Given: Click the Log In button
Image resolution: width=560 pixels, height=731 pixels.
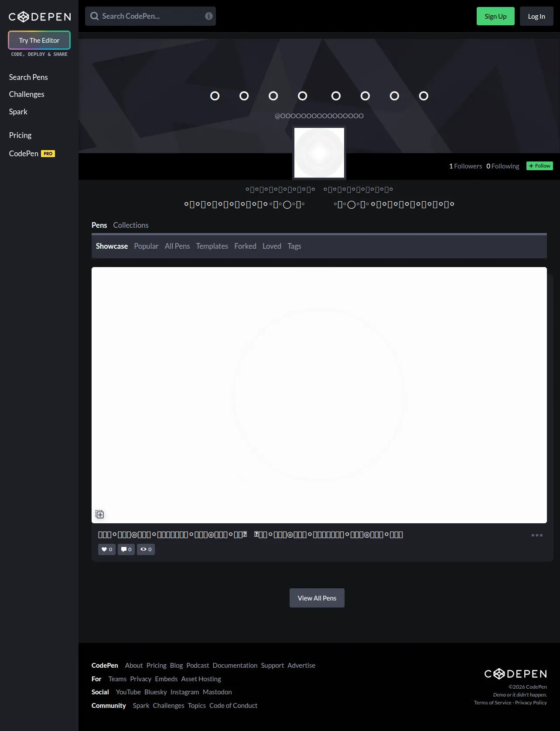Looking at the screenshot, I should pyautogui.click(x=536, y=16).
